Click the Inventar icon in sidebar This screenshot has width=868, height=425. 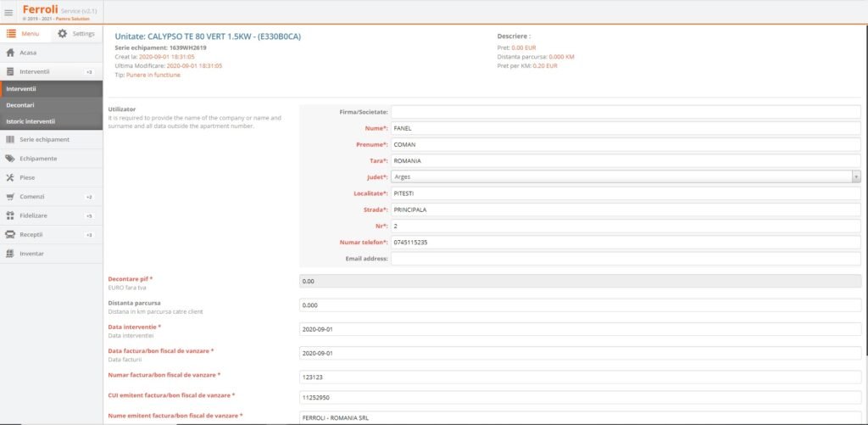10,254
